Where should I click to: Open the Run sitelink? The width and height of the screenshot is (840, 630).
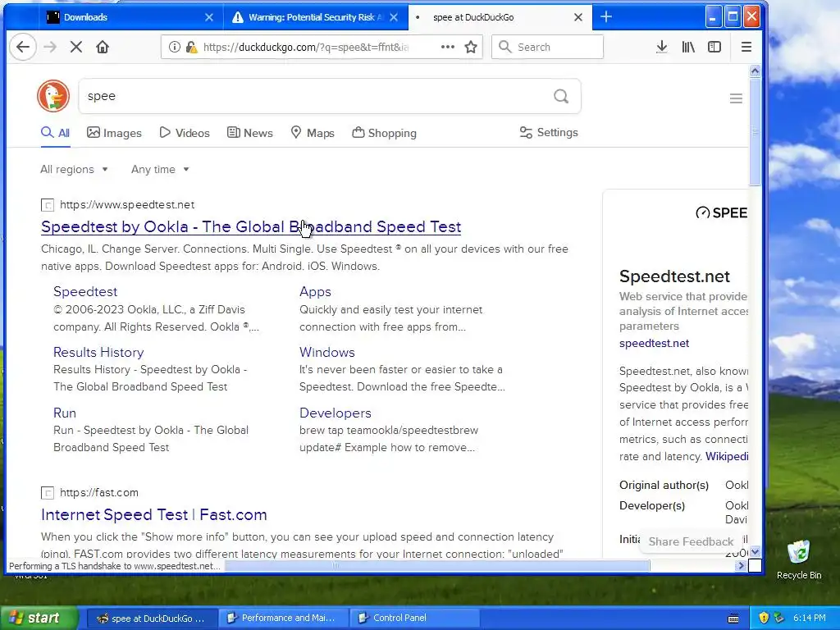(x=65, y=413)
